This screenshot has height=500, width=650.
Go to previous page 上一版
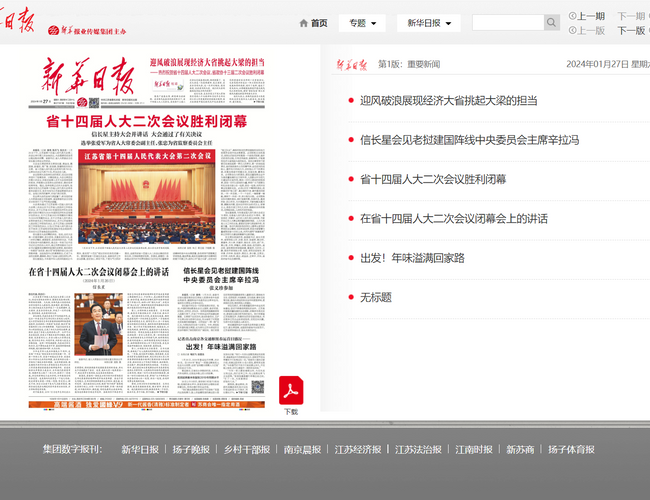[x=586, y=31]
